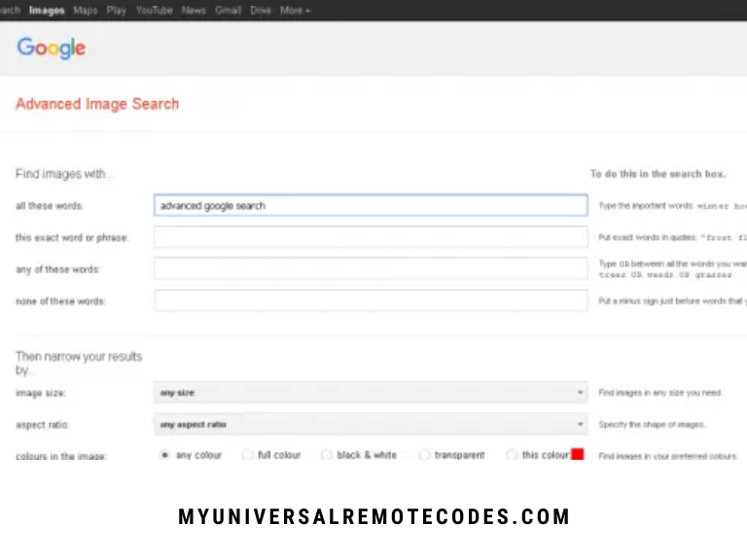Click 'Then narrow your results by...' text
This screenshot has height=560, width=747.
79,363
